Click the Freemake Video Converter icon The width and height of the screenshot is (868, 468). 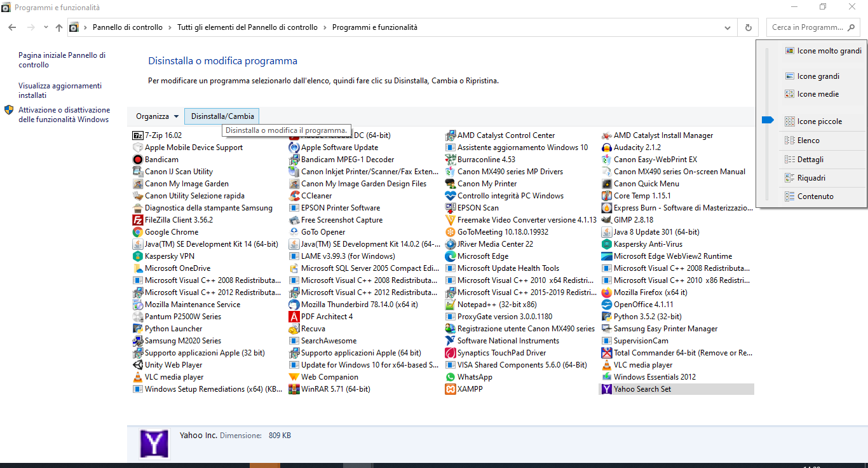[451, 220]
